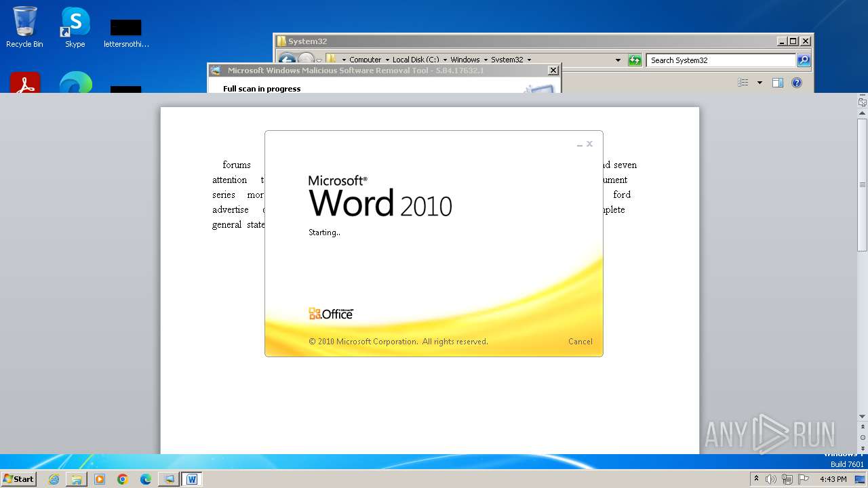The width and height of the screenshot is (868, 488).
Task: Show hidden system tray icons
Action: click(756, 479)
